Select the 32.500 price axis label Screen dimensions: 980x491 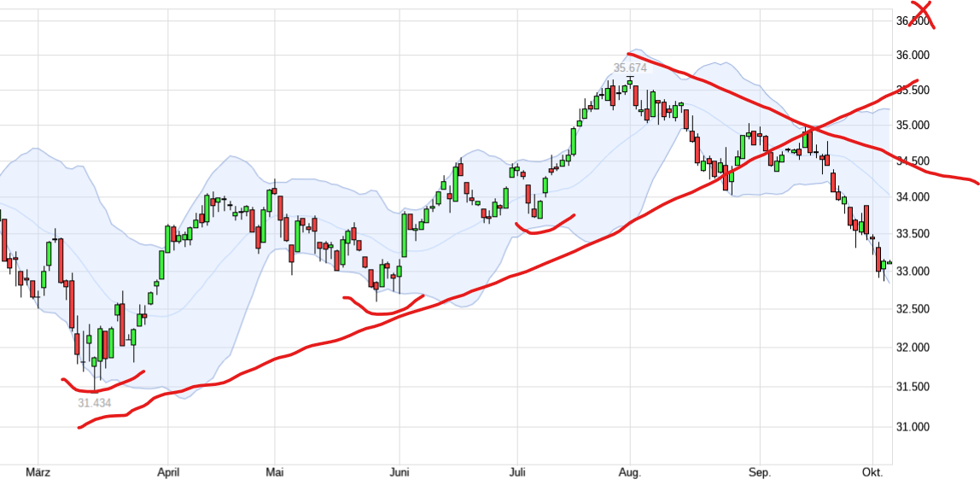coord(913,309)
